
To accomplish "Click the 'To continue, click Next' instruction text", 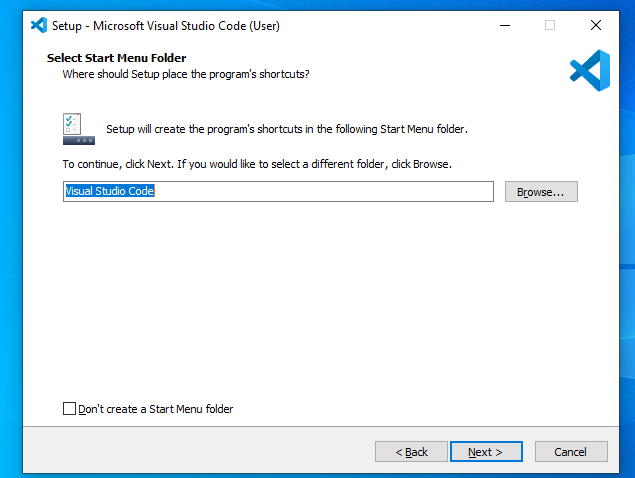I will 257,164.
